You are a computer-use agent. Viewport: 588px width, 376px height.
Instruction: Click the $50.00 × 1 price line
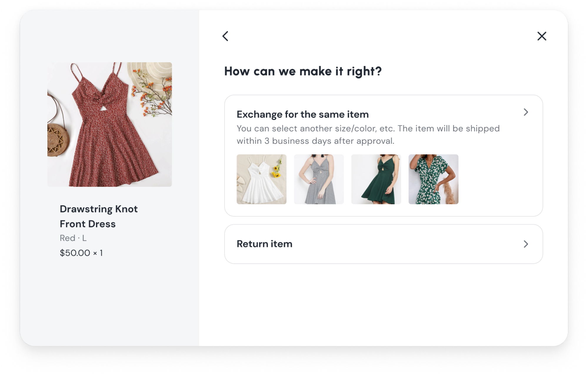click(x=81, y=253)
